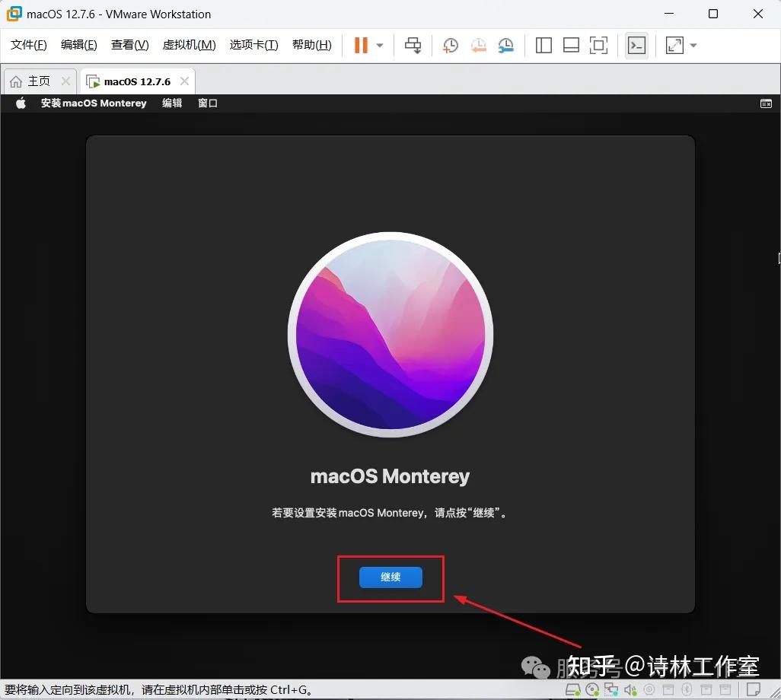Click the 继续 button

(x=390, y=577)
